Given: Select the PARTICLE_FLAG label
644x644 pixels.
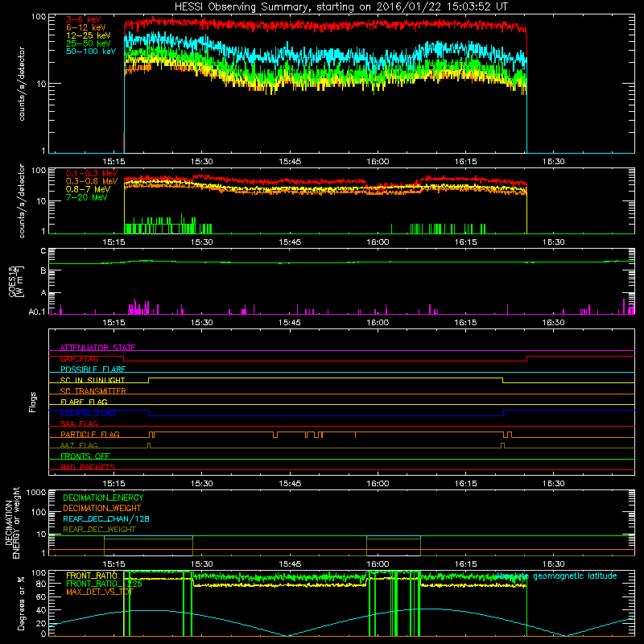Looking at the screenshot, I should pyautogui.click(x=90, y=434).
